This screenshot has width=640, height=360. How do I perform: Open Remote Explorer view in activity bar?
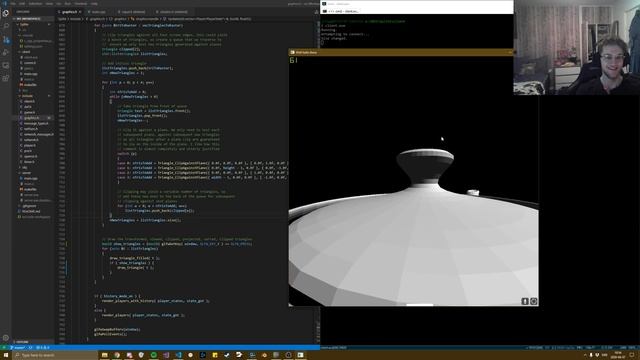click(6, 65)
